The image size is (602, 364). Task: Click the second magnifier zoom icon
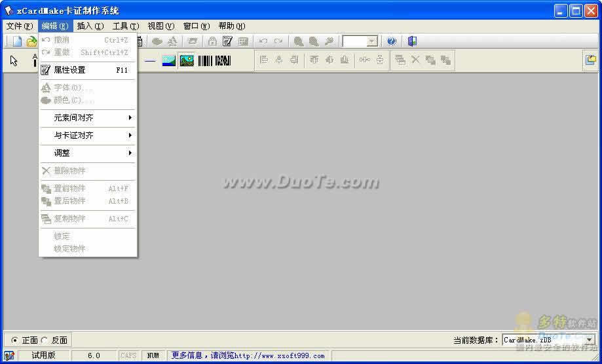point(314,41)
